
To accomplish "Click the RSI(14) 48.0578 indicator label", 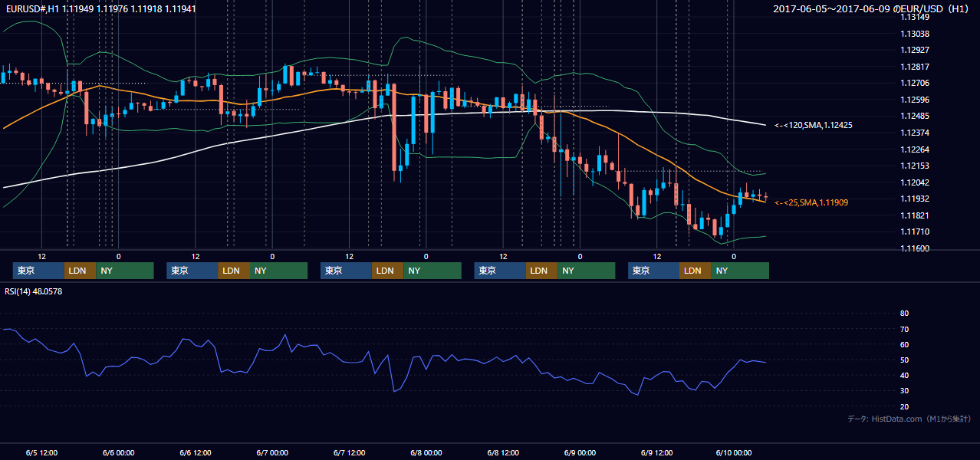I will point(33,291).
